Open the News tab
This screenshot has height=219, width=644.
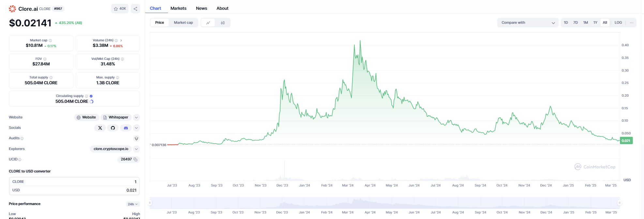tap(202, 8)
